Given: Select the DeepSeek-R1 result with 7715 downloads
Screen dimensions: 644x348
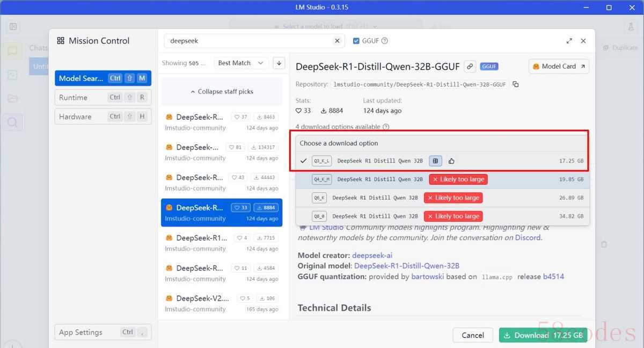Looking at the screenshot, I should coord(222,243).
